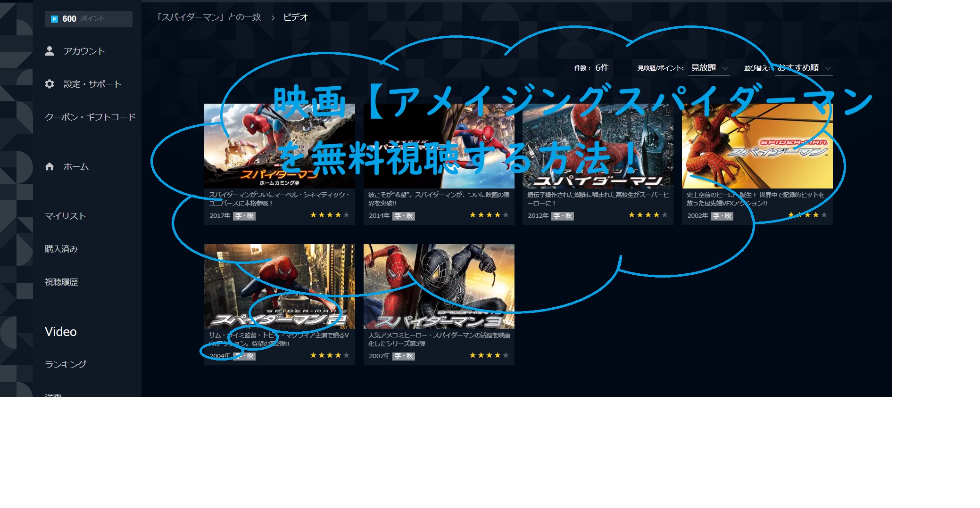The width and height of the screenshot is (980, 508).
Task: Click the 2007年 card description text
Action: pyautogui.click(x=439, y=339)
